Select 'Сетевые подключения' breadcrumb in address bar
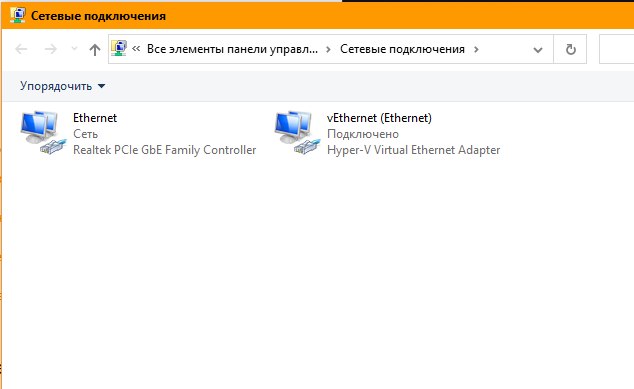Screen dimensions: 634x389 coord(402,49)
